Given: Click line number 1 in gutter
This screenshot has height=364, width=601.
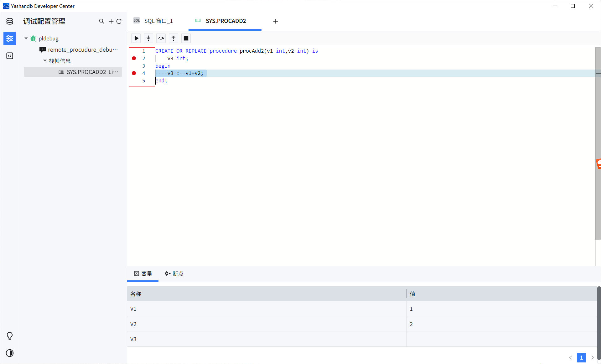Looking at the screenshot, I should pos(144,51).
